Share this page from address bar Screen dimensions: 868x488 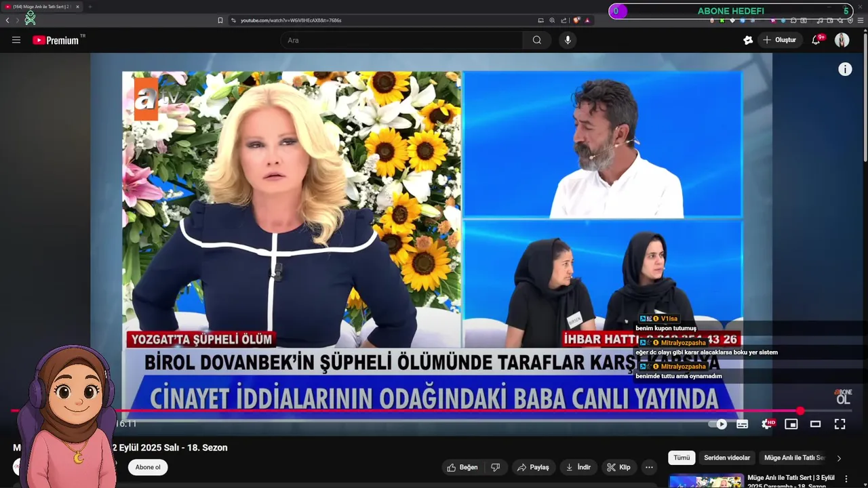tap(564, 20)
